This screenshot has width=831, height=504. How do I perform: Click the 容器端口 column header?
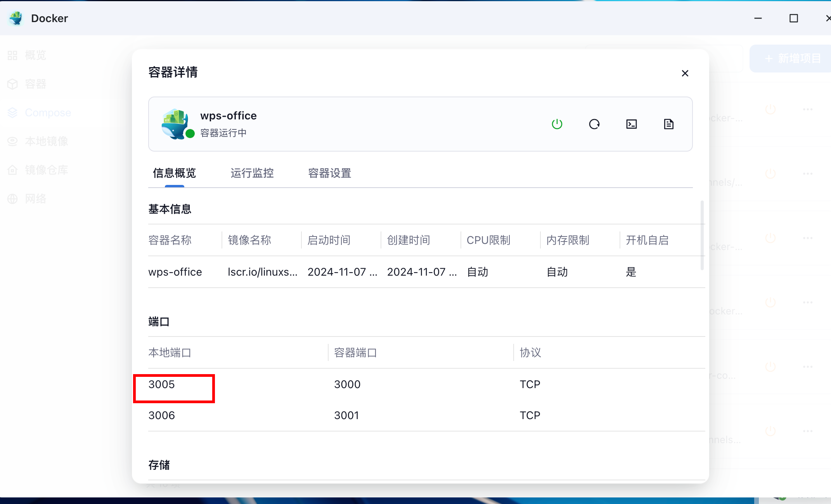(x=355, y=352)
